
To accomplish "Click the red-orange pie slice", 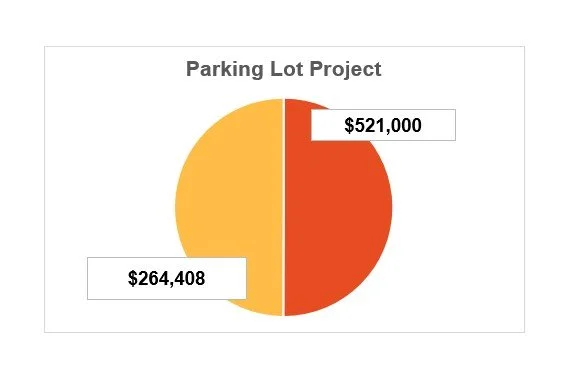I will [339, 212].
